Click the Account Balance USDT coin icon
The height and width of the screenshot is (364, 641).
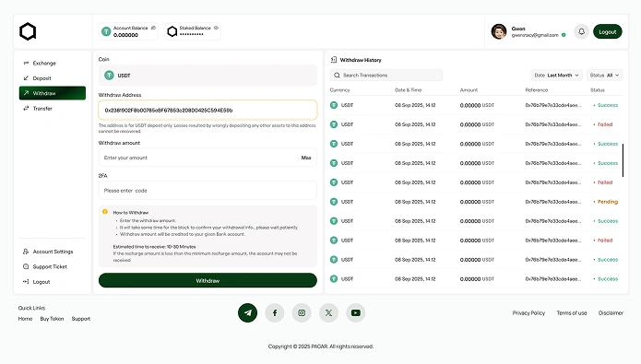point(106,31)
